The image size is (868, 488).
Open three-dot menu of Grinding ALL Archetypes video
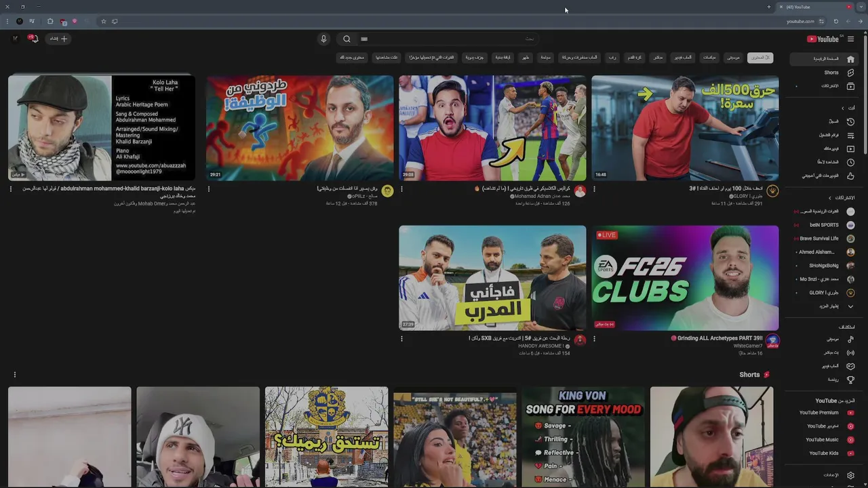[594, 339]
